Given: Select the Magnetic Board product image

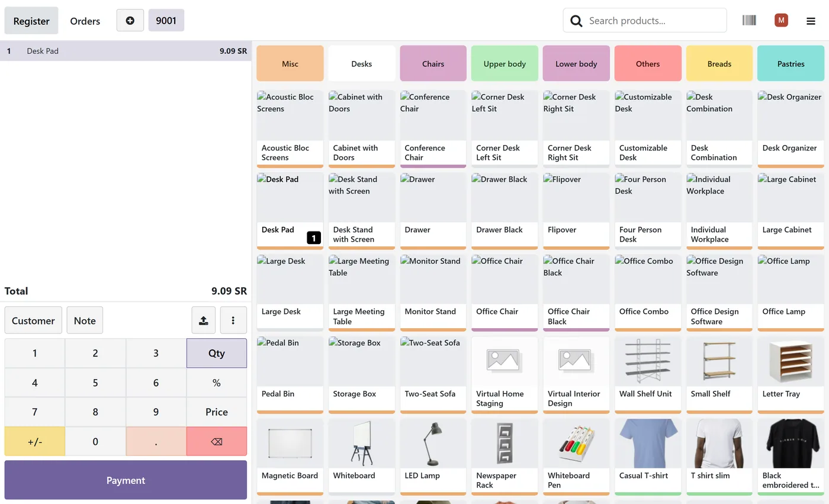Looking at the screenshot, I should click(x=290, y=444).
